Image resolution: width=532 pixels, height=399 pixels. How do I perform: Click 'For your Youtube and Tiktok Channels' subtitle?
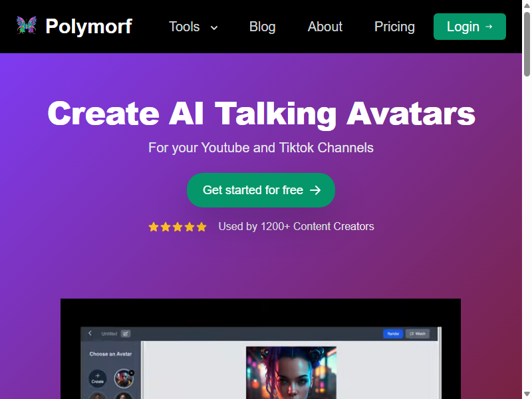coord(261,148)
